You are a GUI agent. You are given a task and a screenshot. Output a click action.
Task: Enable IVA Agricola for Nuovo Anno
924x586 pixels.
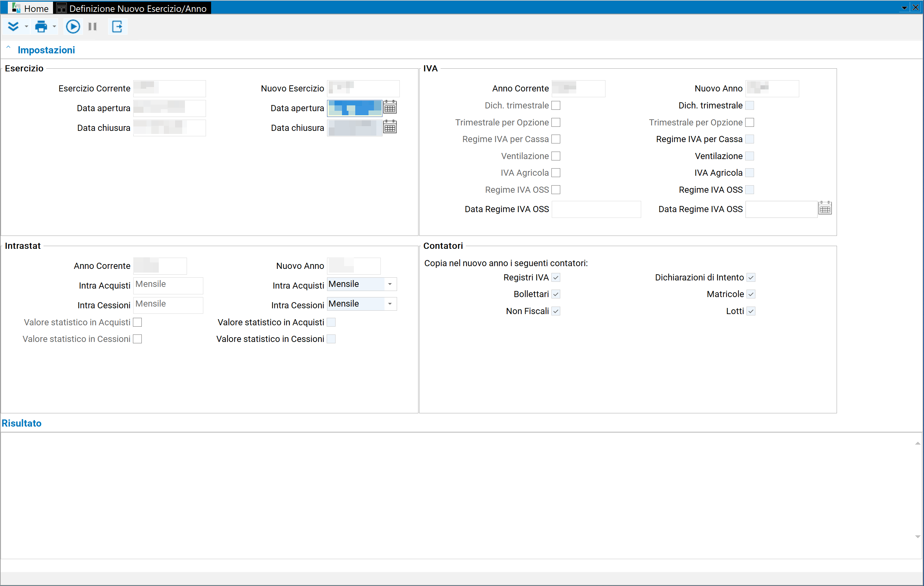[x=750, y=173]
